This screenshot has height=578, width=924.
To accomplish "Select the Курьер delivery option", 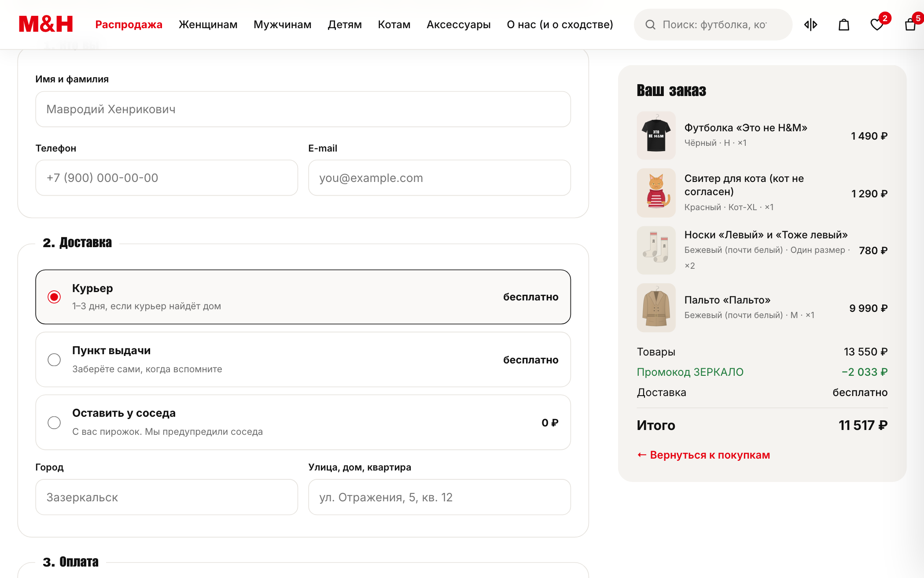I will [303, 297].
